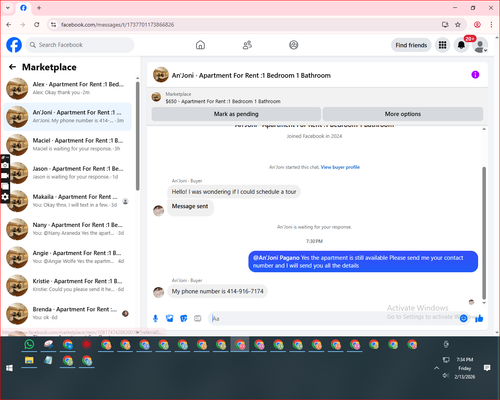Open notifications bell icon
Viewport: 500px width, 400px height.
point(461,45)
